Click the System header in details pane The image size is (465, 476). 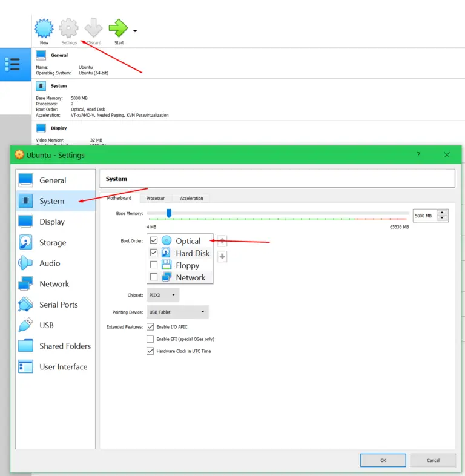point(59,86)
